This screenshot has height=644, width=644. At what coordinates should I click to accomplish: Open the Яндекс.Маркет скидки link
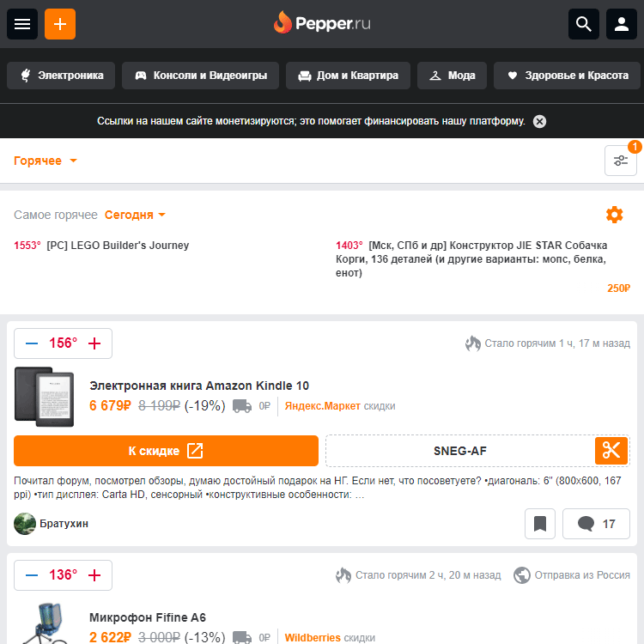coord(340,406)
